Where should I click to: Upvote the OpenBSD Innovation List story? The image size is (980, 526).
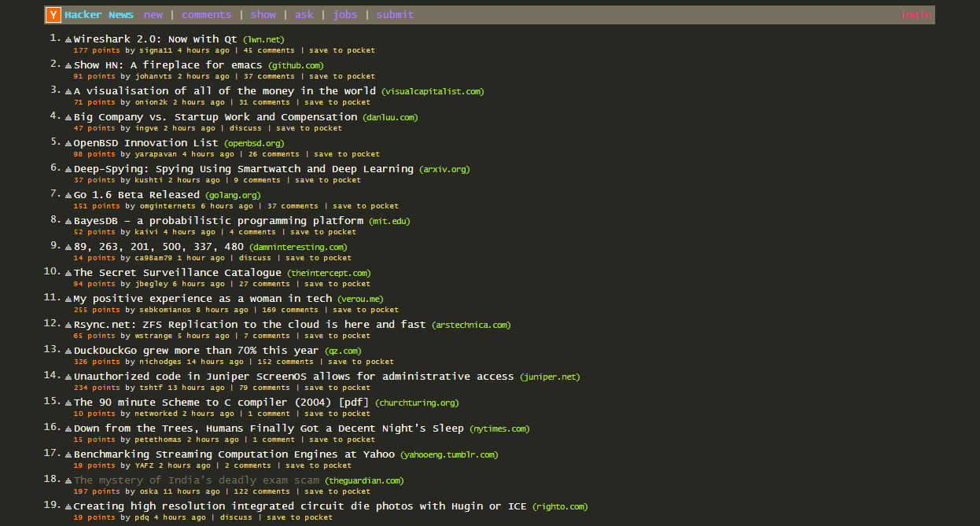click(x=67, y=142)
